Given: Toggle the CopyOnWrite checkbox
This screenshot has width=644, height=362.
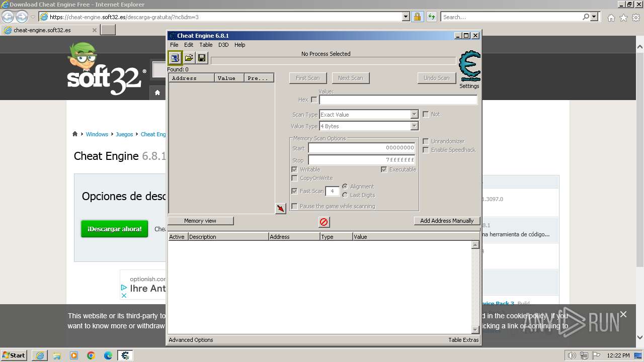Looking at the screenshot, I should pyautogui.click(x=294, y=178).
